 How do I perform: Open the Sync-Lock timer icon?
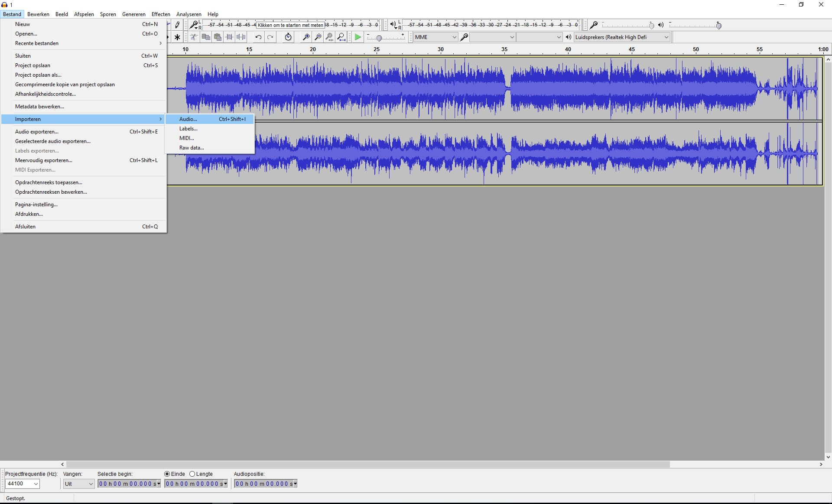click(x=288, y=37)
